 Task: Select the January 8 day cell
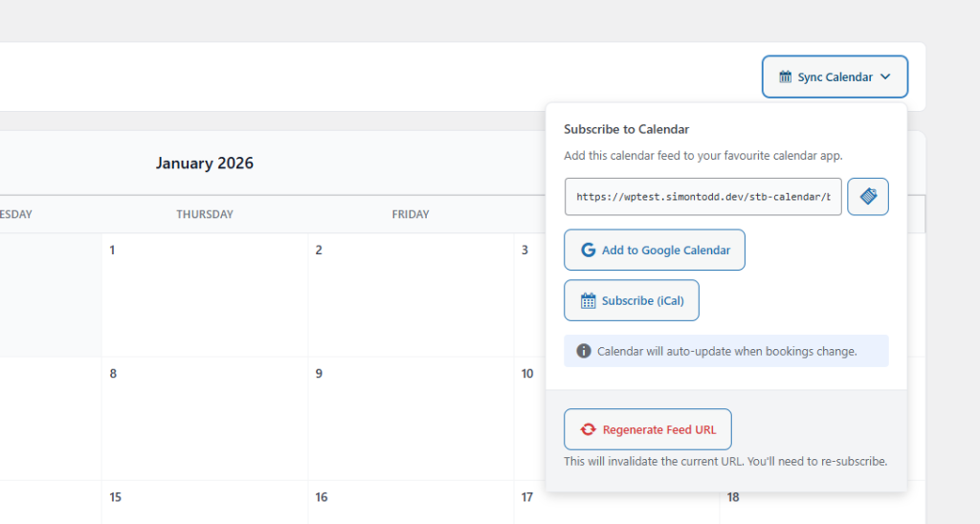205,418
